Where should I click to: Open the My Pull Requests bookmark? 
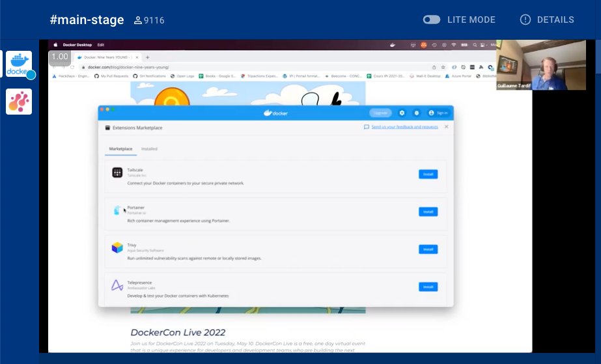pos(111,76)
